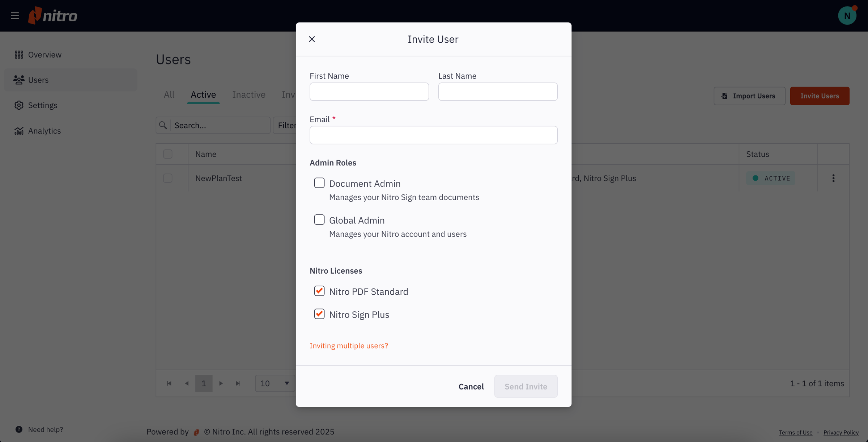Click the Send Invite button
868x442 pixels.
(x=526, y=386)
